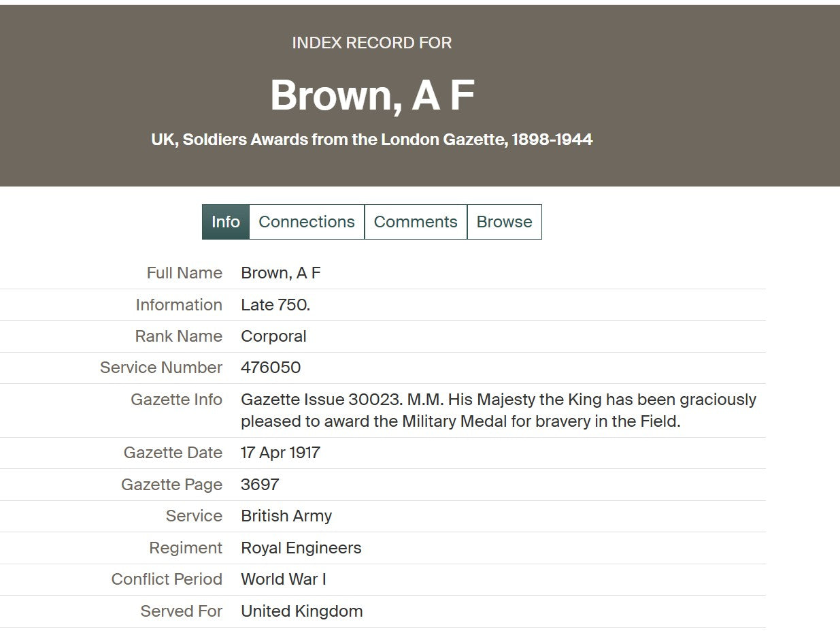Image resolution: width=840 pixels, height=631 pixels.
Task: Click the service number 476050
Action: pyautogui.click(x=270, y=368)
